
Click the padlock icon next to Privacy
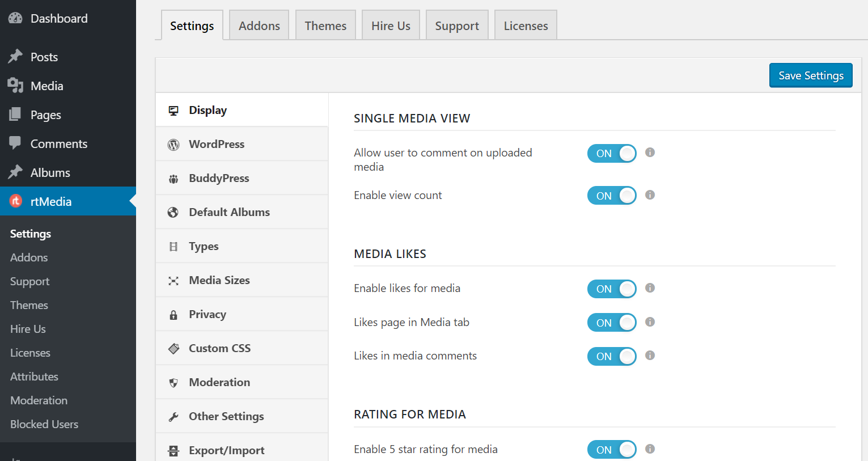173,314
